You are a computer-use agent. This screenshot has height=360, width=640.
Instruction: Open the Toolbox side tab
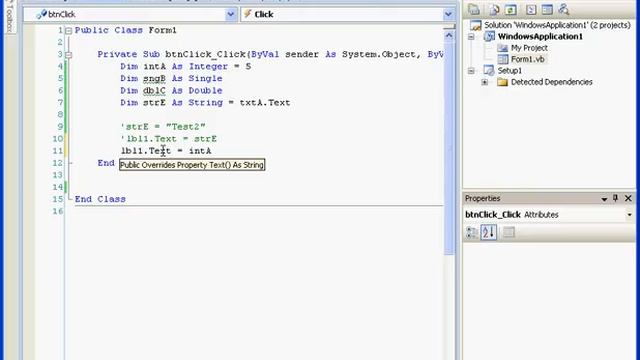click(x=9, y=17)
